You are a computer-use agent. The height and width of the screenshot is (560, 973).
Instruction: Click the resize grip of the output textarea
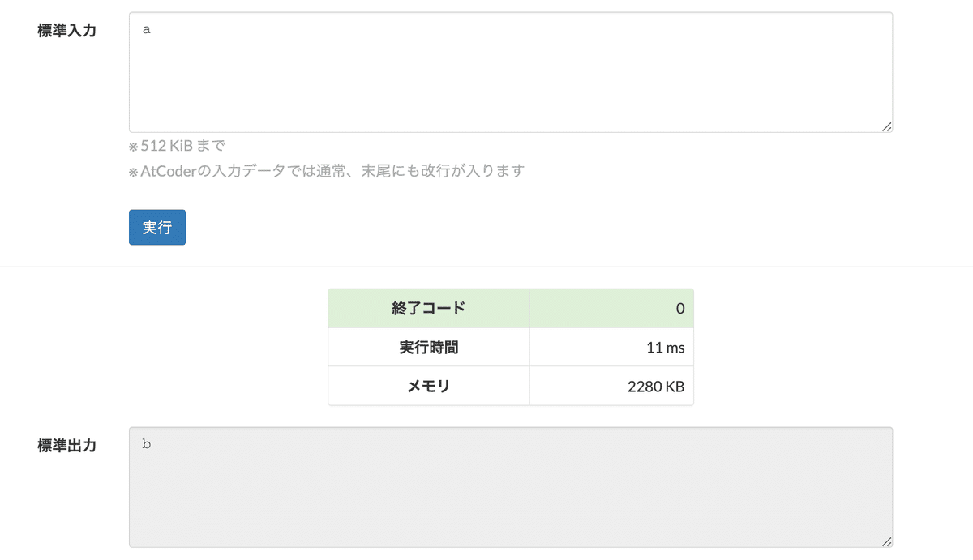888,543
